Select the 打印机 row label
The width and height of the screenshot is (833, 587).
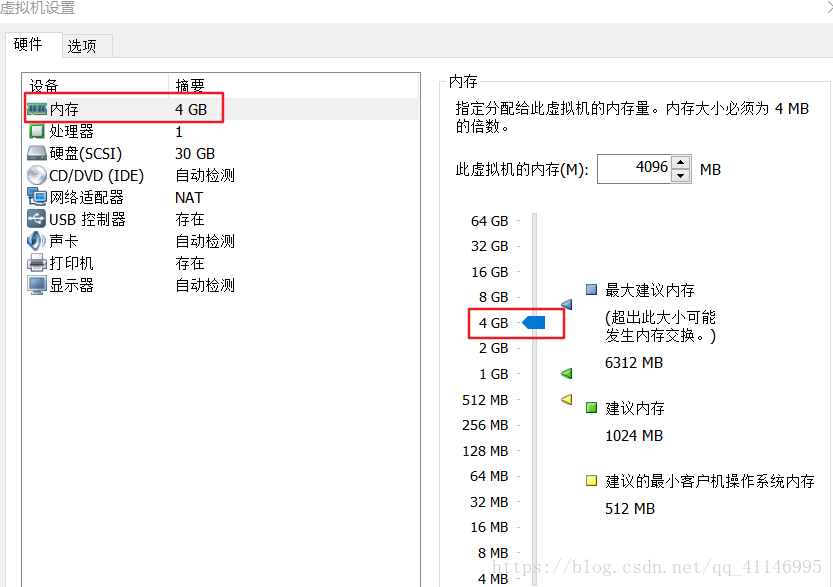(71, 263)
